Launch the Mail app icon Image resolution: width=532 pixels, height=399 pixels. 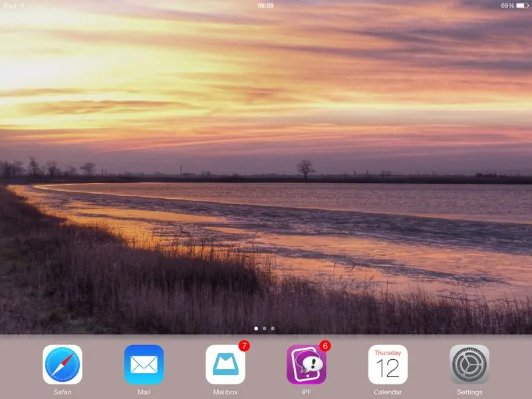click(x=144, y=364)
